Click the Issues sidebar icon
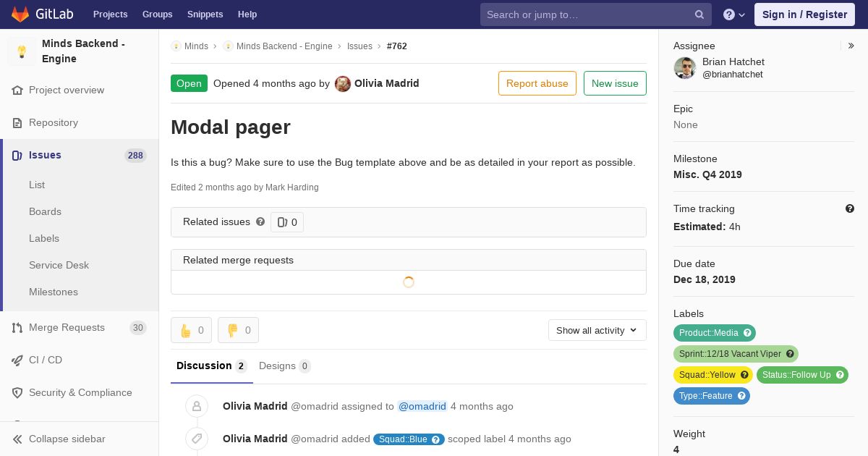Viewport: 868px width, 456px height. [x=17, y=156]
